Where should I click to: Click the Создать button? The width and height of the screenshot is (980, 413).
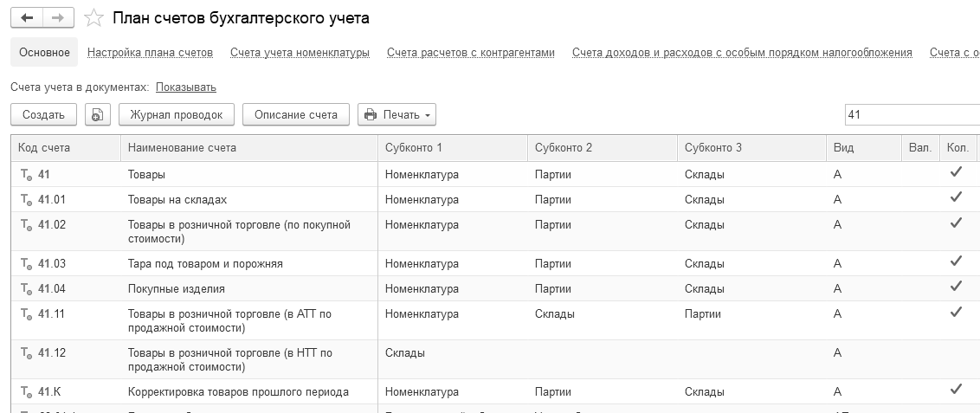[x=43, y=114]
